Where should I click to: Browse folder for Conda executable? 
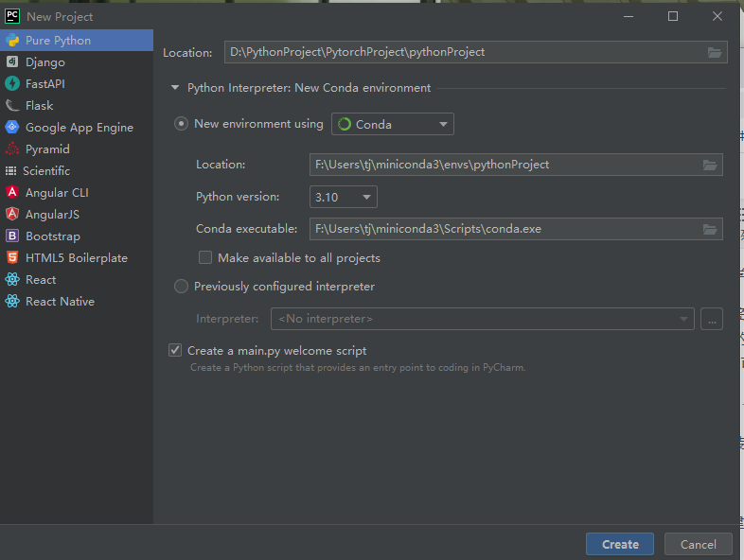coord(710,229)
